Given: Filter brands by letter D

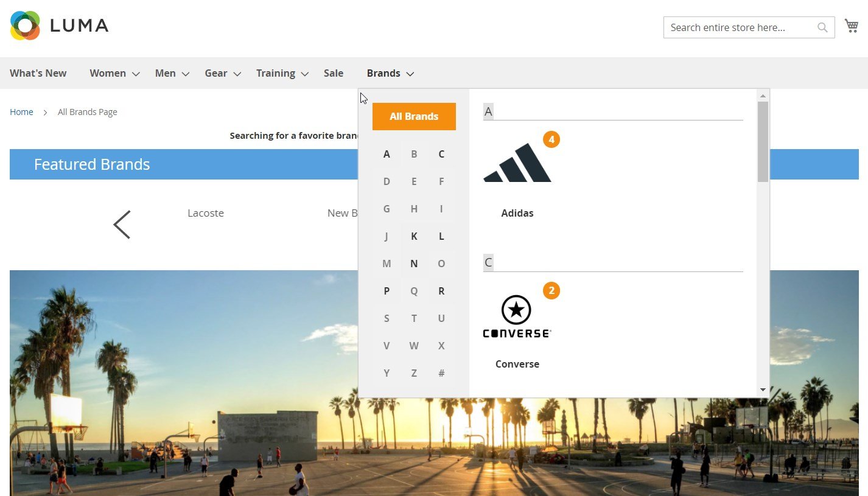Looking at the screenshot, I should 387,181.
